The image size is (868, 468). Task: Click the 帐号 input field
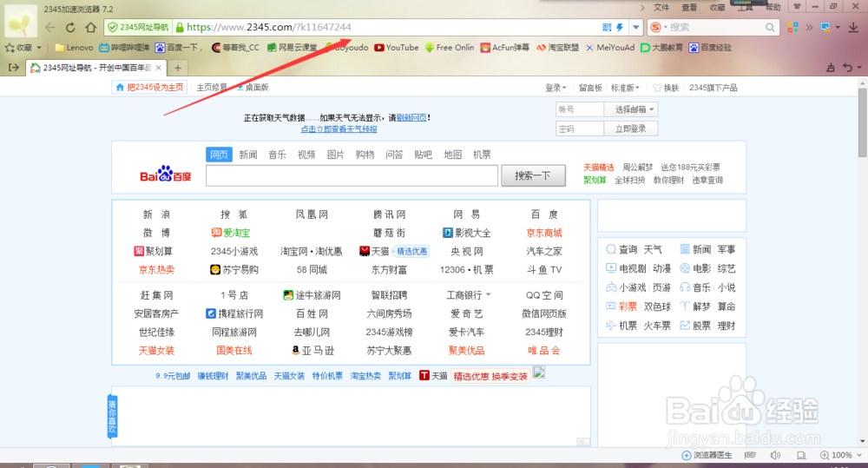coord(579,109)
